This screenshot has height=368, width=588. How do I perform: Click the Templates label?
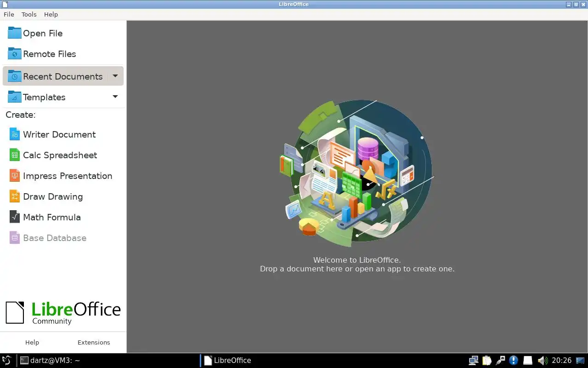pyautogui.click(x=44, y=97)
